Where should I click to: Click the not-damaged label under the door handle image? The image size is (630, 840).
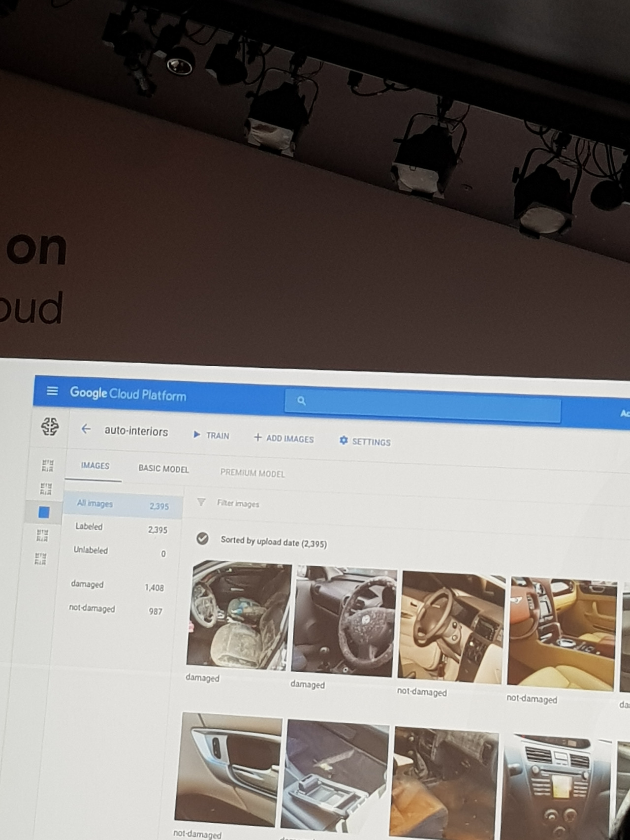[x=197, y=834]
